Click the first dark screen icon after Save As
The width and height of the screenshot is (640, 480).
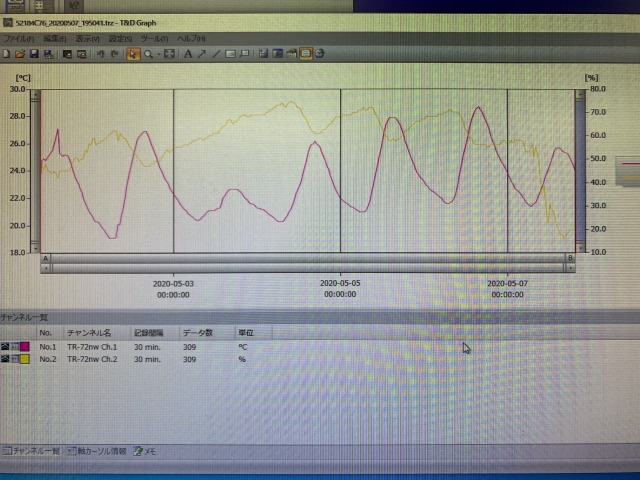67,54
